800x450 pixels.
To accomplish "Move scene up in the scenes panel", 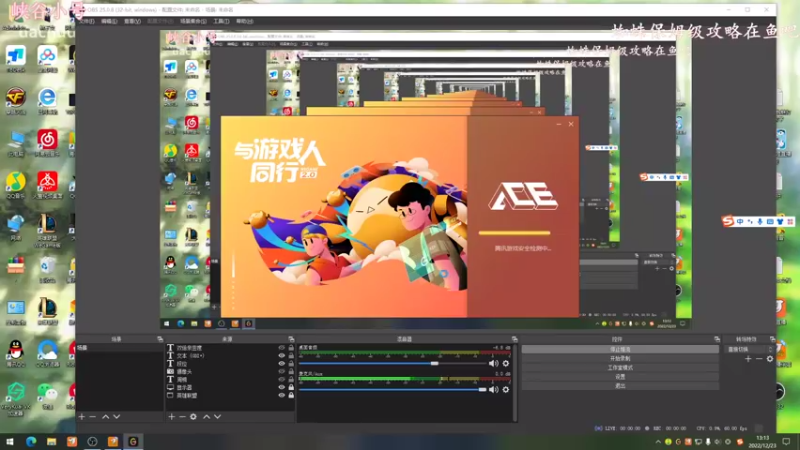I will tap(106, 417).
